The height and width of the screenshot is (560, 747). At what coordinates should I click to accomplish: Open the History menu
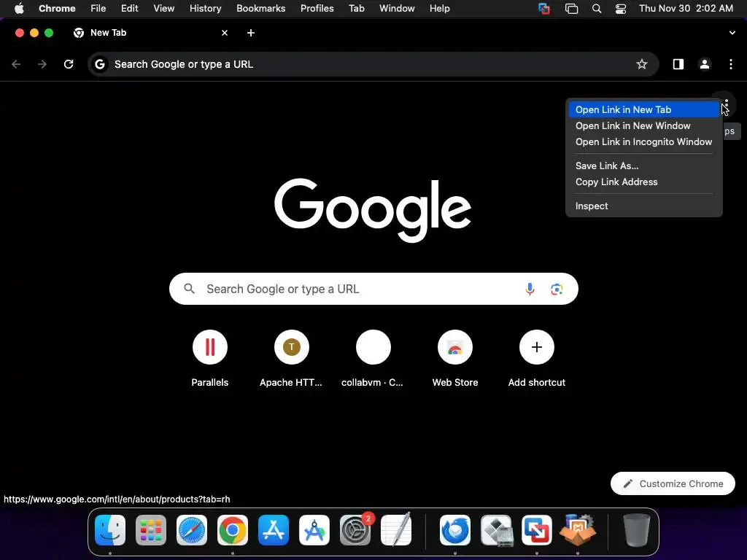[205, 9]
